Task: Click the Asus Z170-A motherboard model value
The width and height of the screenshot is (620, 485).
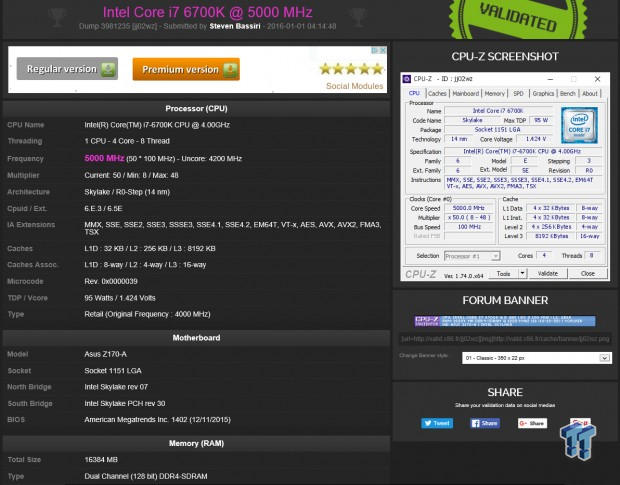Action: [106, 354]
